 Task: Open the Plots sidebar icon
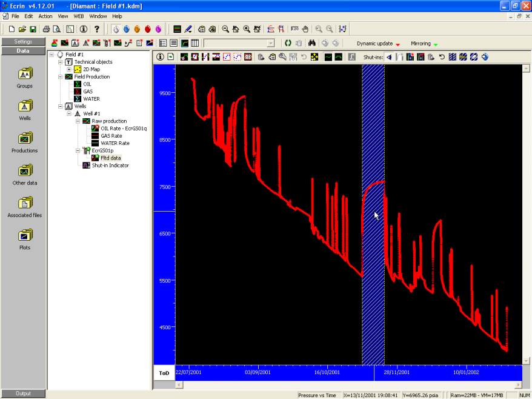point(24,236)
